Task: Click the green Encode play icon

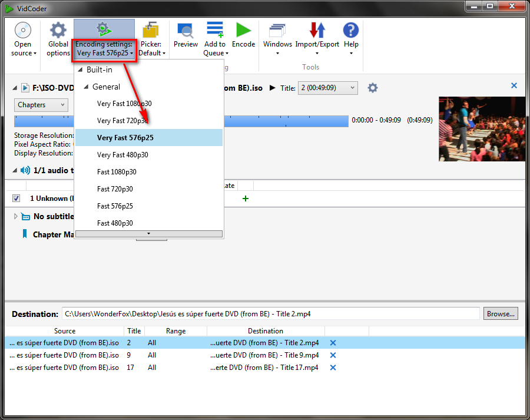Action: pos(243,31)
